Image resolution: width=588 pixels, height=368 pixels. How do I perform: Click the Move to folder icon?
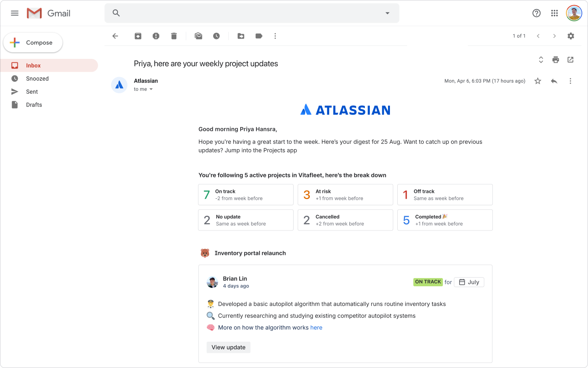[241, 36]
